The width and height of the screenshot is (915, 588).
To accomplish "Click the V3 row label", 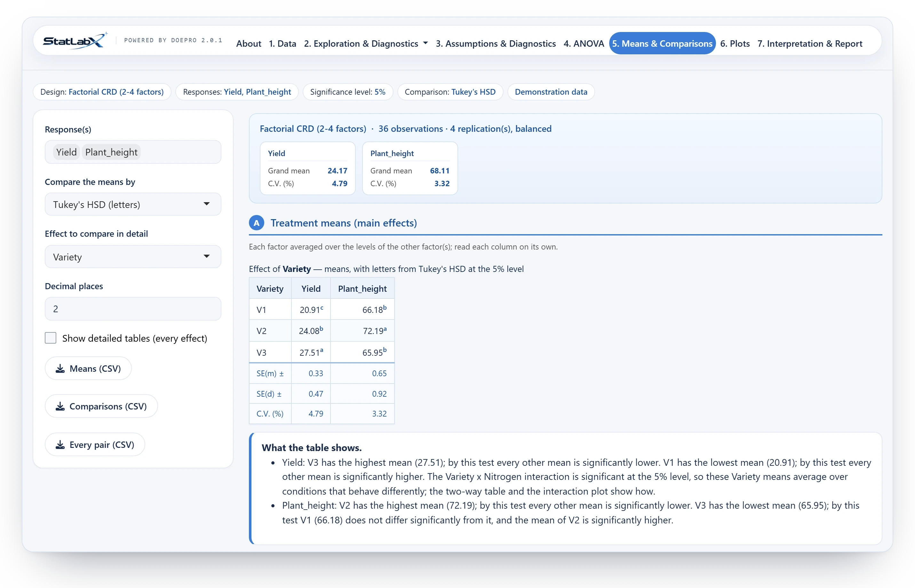I will (x=261, y=353).
